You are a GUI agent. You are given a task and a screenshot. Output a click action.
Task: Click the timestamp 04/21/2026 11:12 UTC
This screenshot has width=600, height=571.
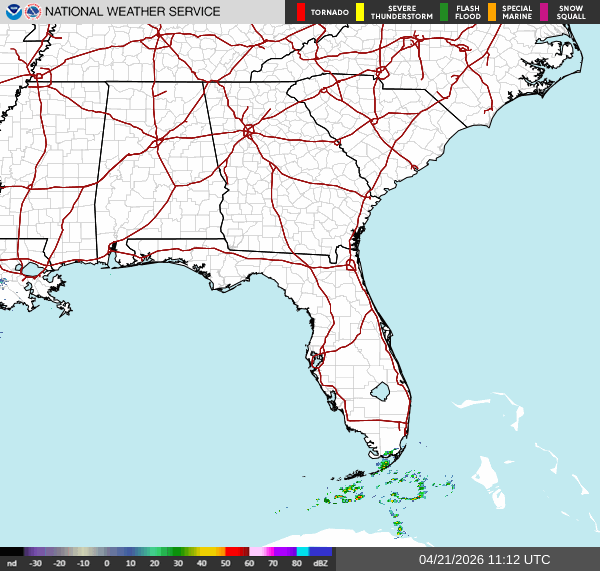(484, 560)
